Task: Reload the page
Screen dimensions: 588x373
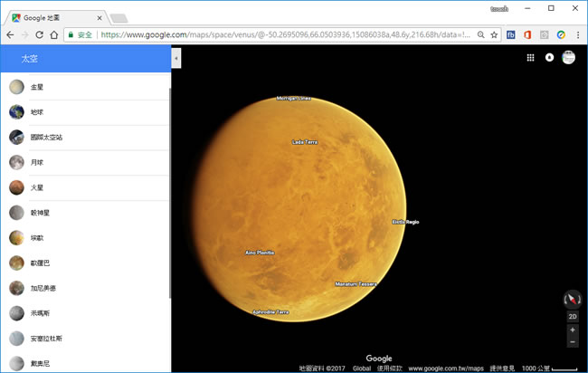Action: pos(39,34)
